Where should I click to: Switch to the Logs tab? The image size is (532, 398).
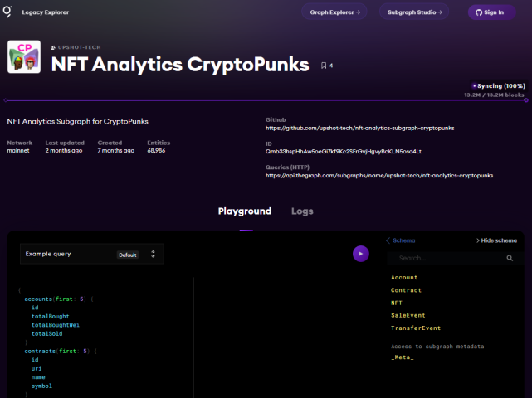[302, 211]
